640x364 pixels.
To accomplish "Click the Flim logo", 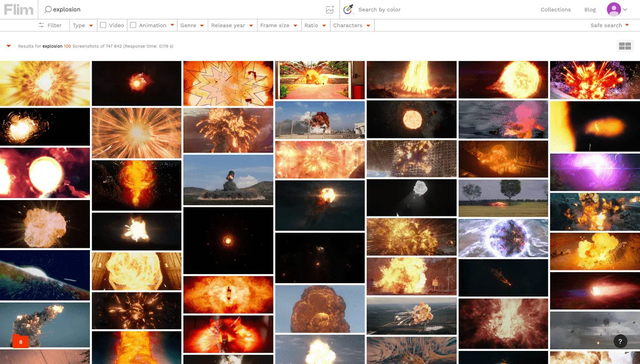I will [x=19, y=9].
